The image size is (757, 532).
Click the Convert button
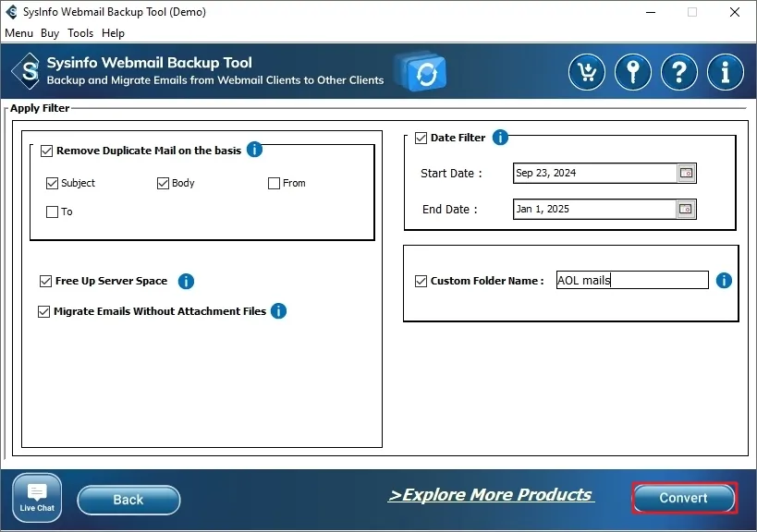(x=684, y=498)
